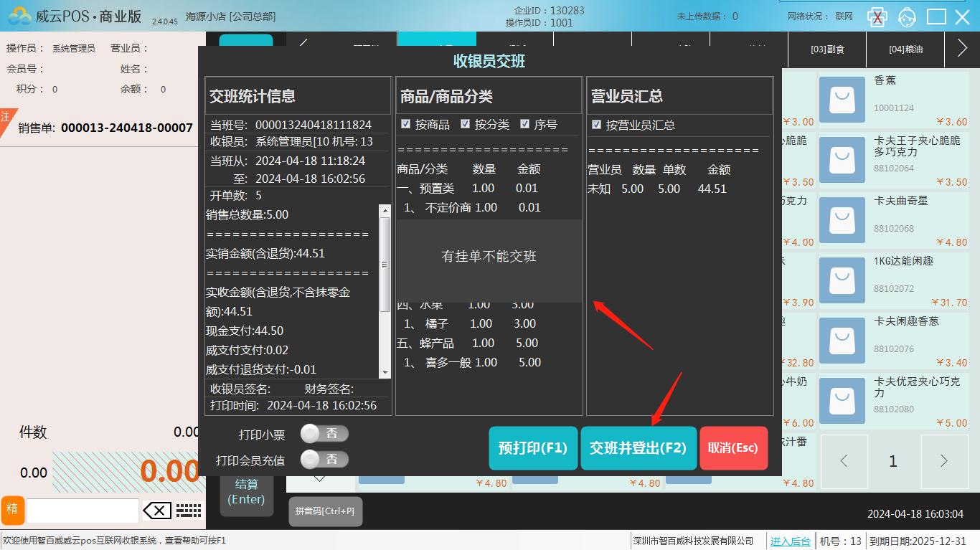Click the printer disabled icon in title bar

coord(877,16)
